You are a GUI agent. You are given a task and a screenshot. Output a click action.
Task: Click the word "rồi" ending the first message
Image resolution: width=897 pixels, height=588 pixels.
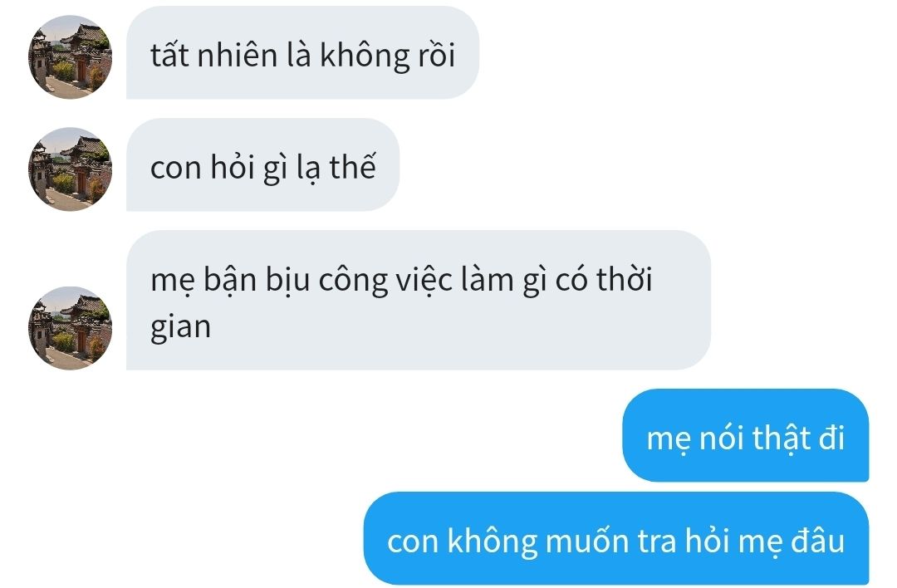click(437, 56)
